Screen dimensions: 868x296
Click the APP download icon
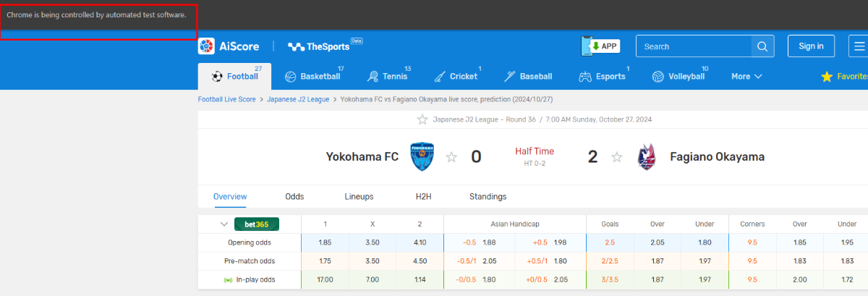coord(601,46)
